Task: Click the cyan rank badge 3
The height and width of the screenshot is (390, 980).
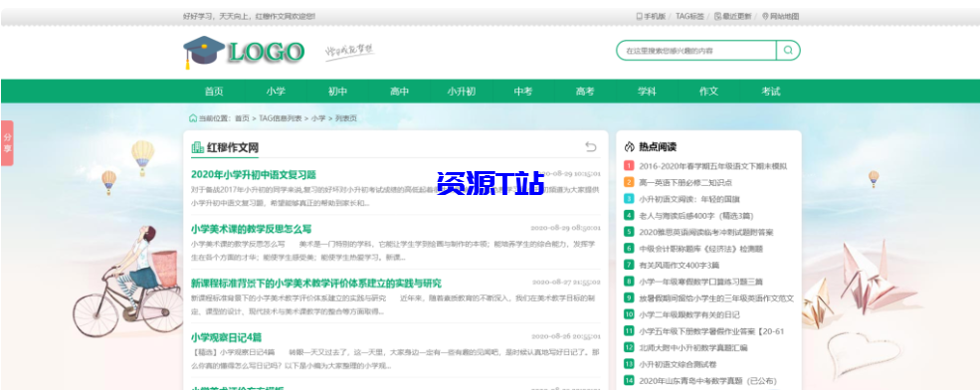Action: click(629, 199)
